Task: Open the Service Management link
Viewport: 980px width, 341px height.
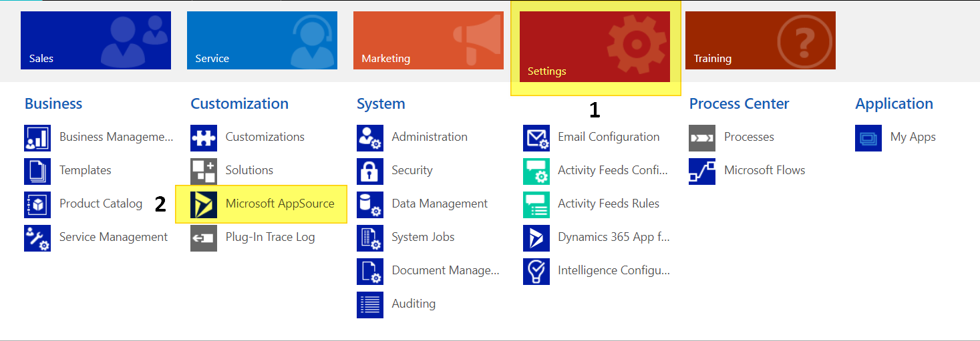Action: pos(114,237)
